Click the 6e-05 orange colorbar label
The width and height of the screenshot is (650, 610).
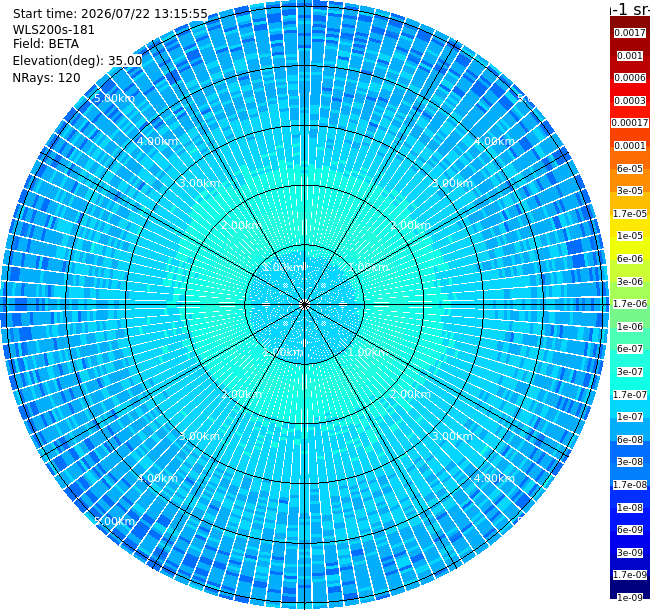click(x=630, y=169)
